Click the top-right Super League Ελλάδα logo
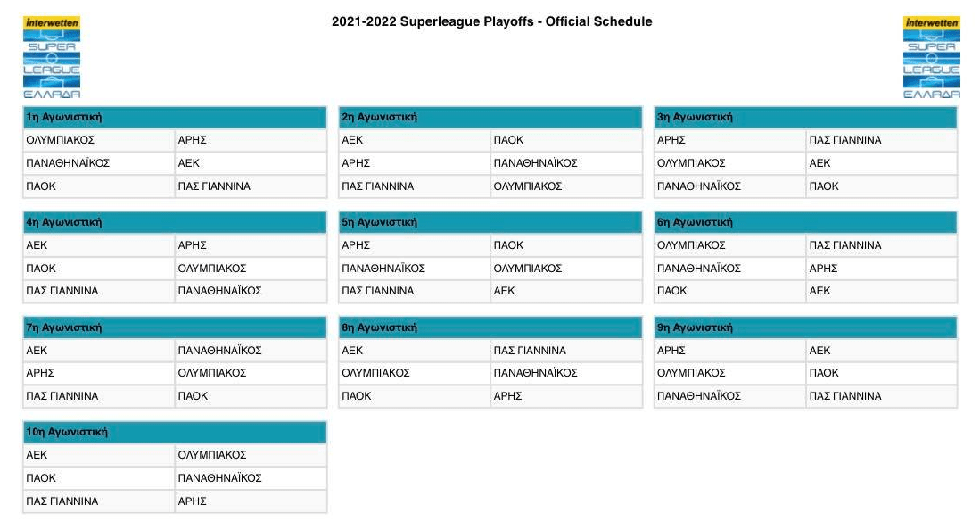Viewport: 980px width, 530px height. 931,58
